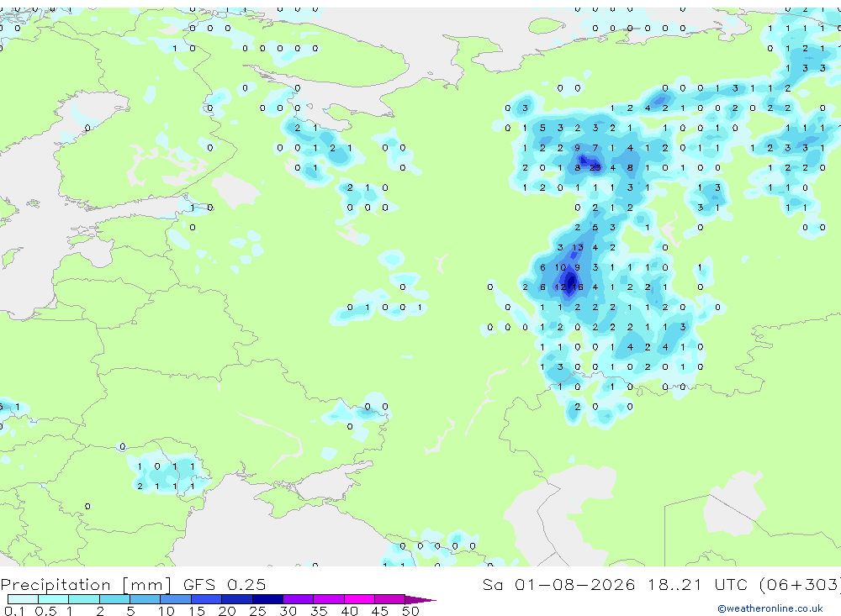Click the 0.5 to 1 legend color swatch
This screenshot has width=841, height=616.
[x=53, y=599]
